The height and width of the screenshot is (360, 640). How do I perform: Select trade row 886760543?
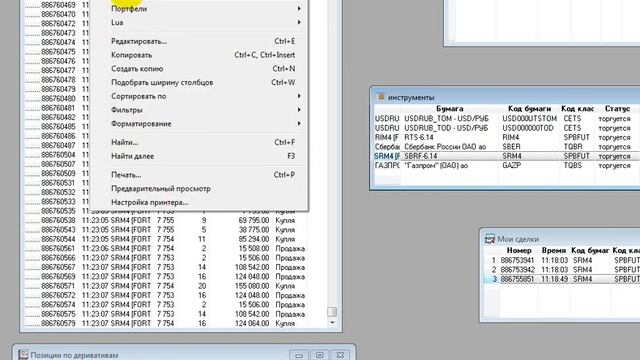tap(165, 230)
